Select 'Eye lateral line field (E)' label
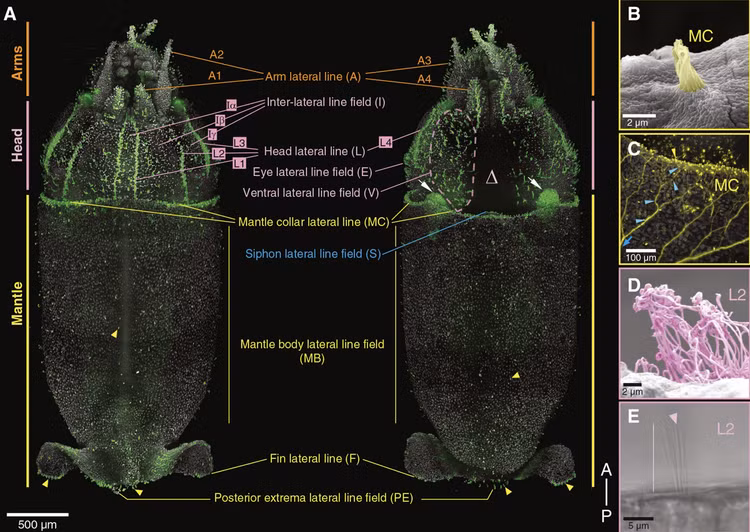The height and width of the screenshot is (532, 750). (312, 172)
